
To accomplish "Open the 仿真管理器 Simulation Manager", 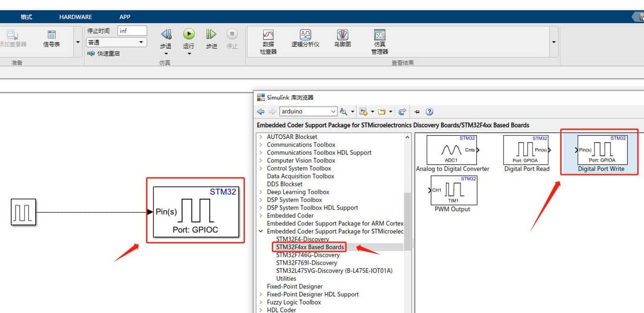I will pyautogui.click(x=379, y=38).
